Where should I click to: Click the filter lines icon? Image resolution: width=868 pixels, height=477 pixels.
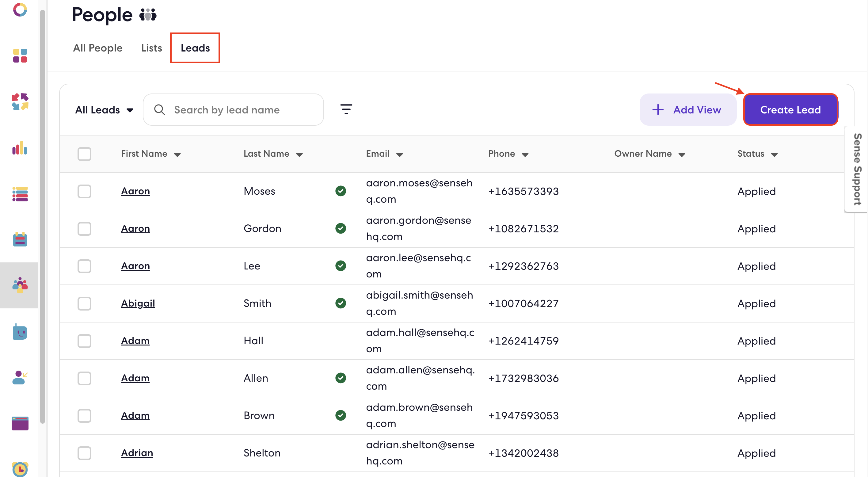click(x=346, y=109)
